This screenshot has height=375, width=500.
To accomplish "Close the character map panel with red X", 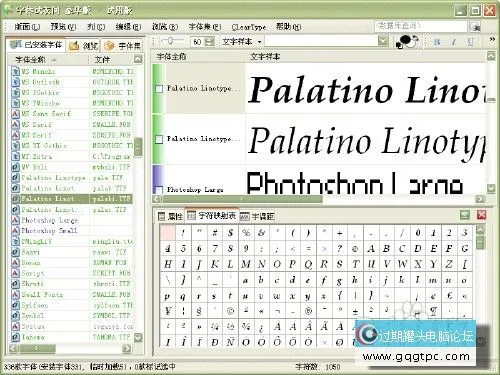I will point(481,215).
